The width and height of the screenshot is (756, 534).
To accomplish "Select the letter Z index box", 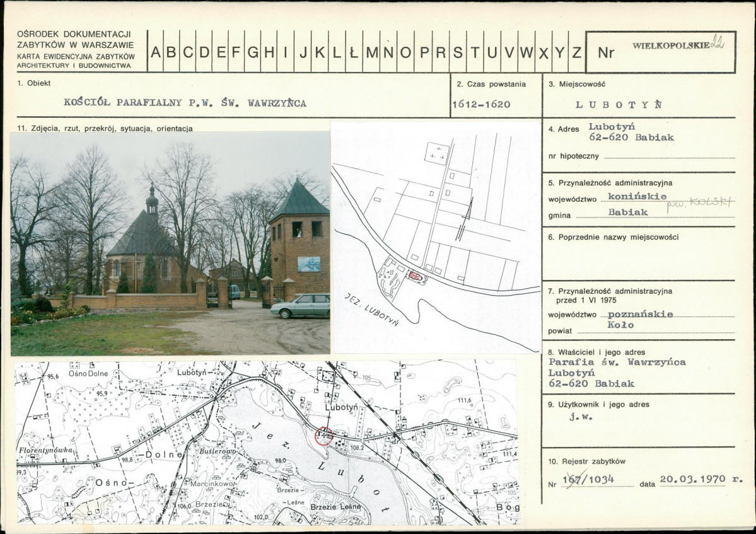I will tap(577, 52).
